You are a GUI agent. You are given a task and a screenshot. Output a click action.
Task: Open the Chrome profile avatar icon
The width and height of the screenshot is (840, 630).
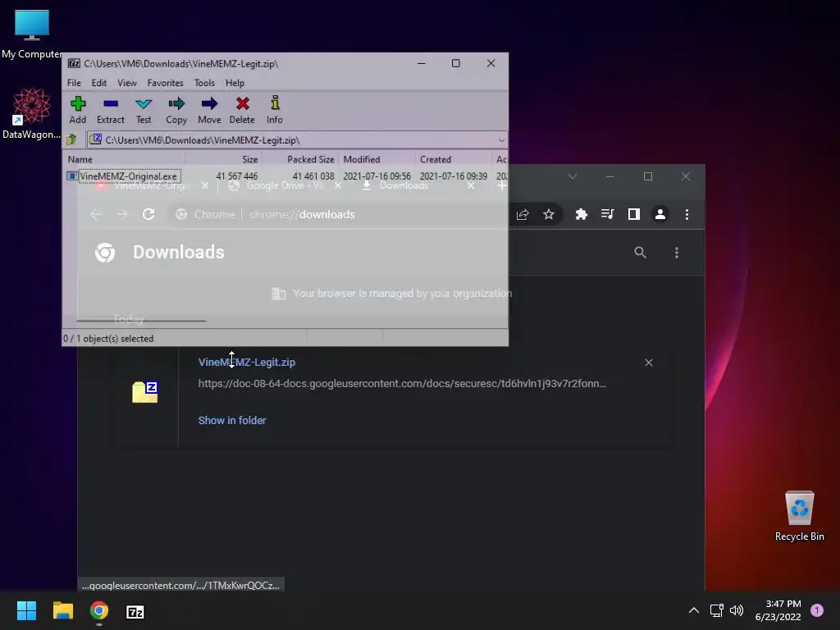click(x=660, y=215)
